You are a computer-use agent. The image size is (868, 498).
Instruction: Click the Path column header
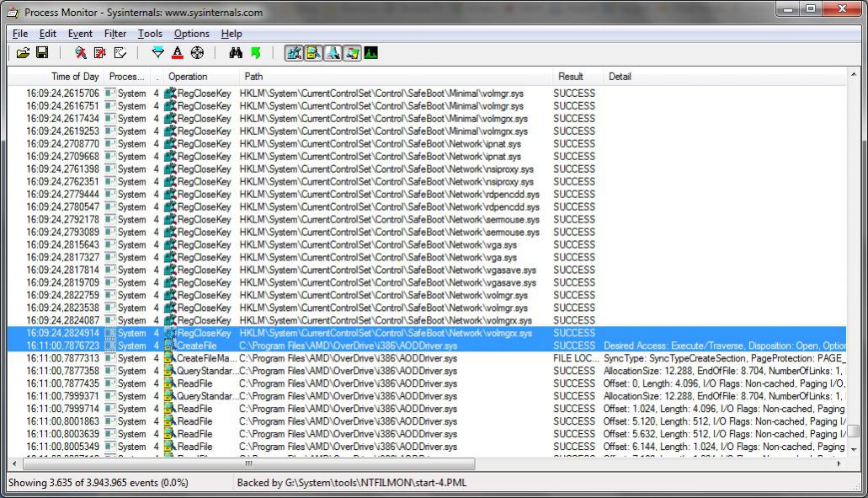coord(396,77)
